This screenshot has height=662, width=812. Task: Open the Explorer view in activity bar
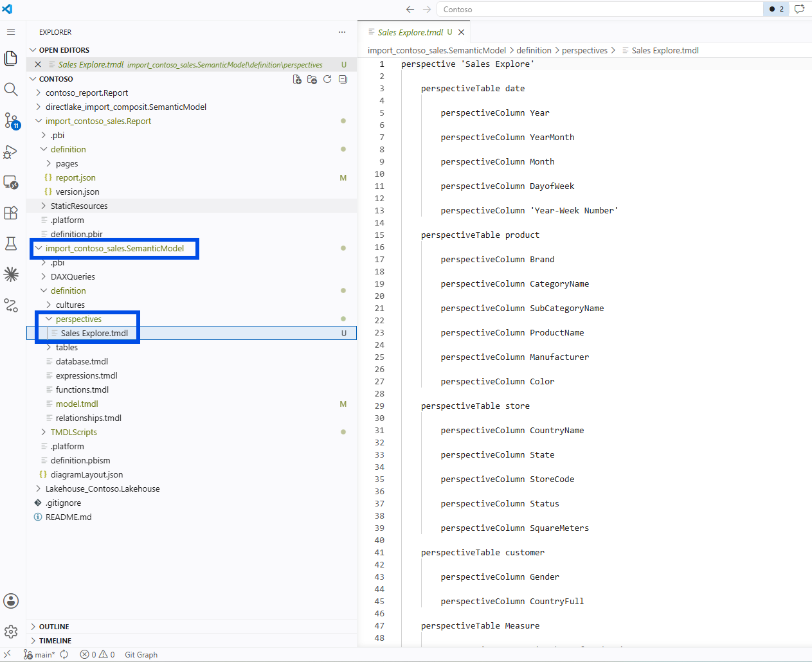pos(11,58)
